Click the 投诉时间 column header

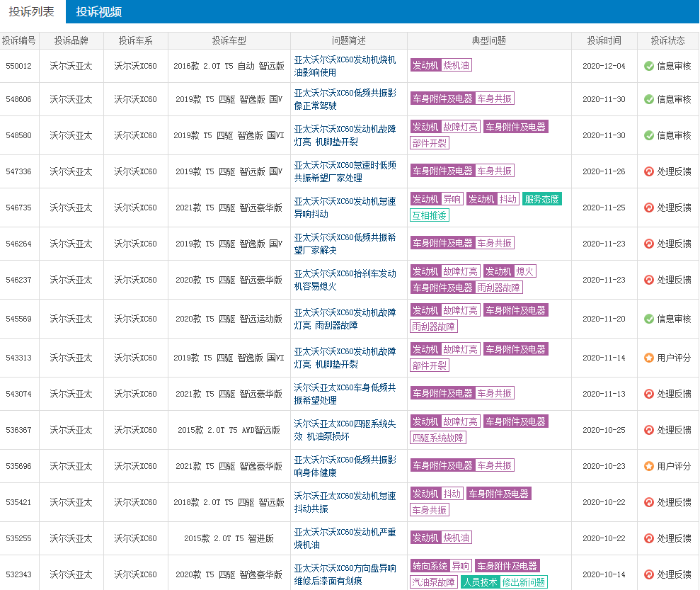(x=604, y=40)
